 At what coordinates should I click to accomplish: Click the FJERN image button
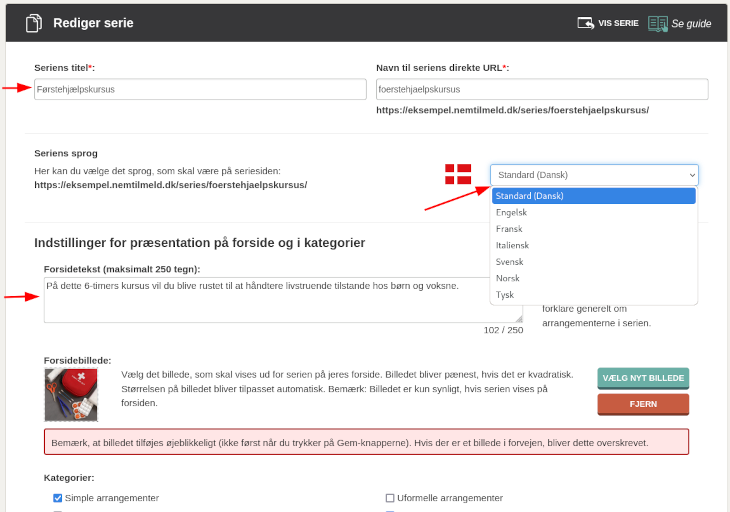[x=643, y=404]
